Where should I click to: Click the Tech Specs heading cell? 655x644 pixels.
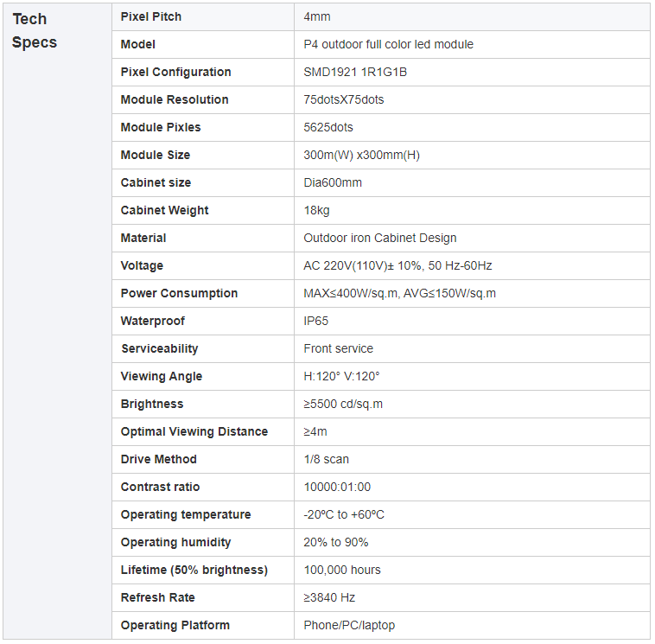click(x=35, y=31)
